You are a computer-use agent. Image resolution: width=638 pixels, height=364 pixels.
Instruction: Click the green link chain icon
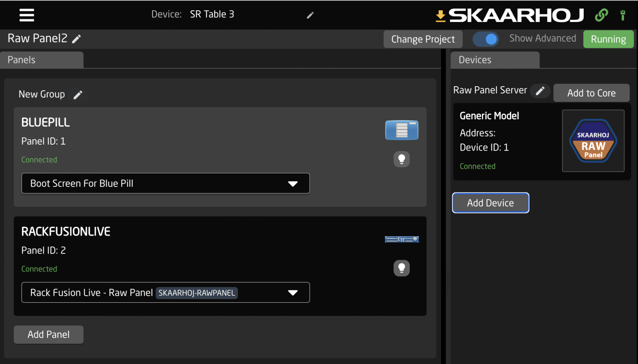pyautogui.click(x=602, y=15)
